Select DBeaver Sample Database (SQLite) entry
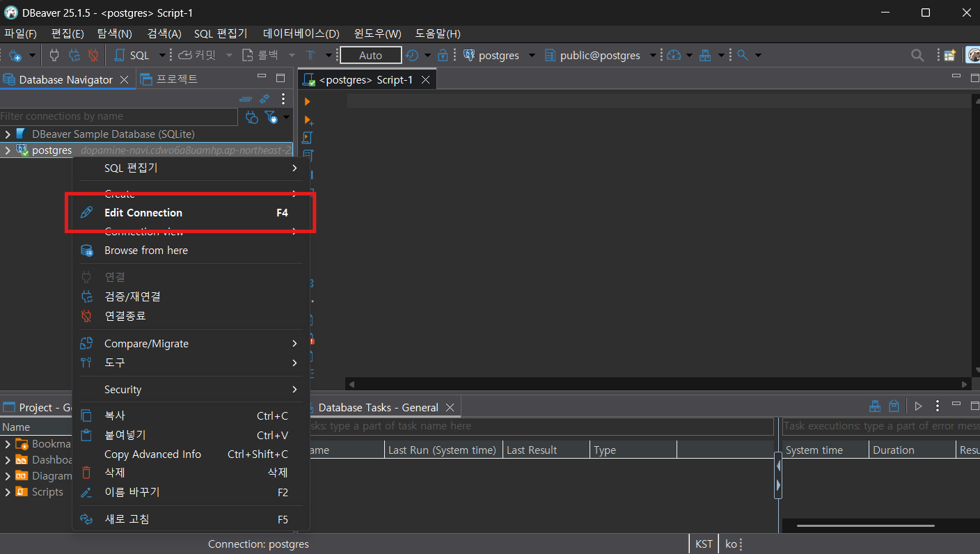This screenshot has height=554, width=980. 113,134
